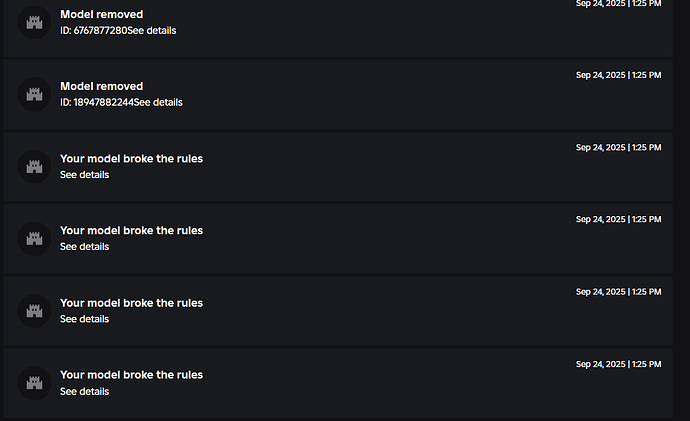This screenshot has width=690, height=421.
Task: Select the 'Model removed' title above ID 6767877280
Action: [x=101, y=15]
